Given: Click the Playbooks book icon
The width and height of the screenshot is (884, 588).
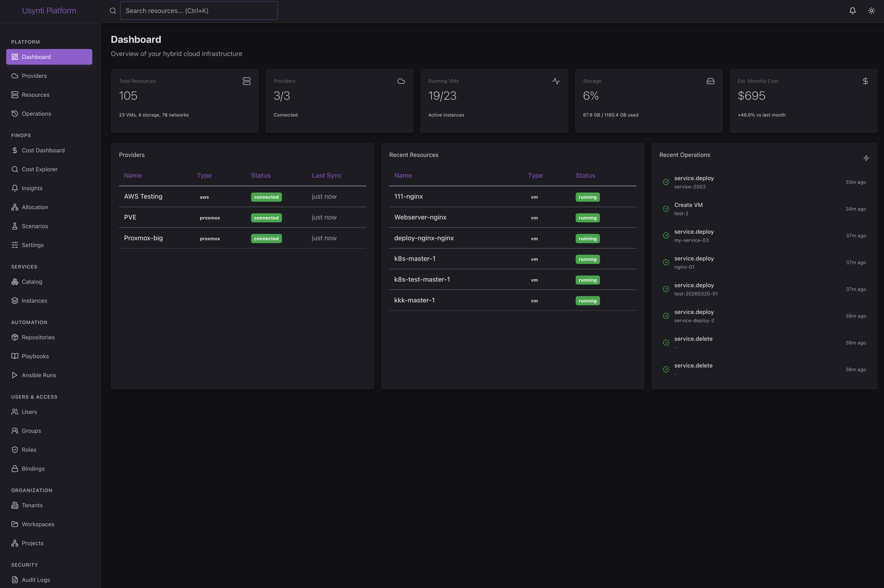Looking at the screenshot, I should 15,356.
